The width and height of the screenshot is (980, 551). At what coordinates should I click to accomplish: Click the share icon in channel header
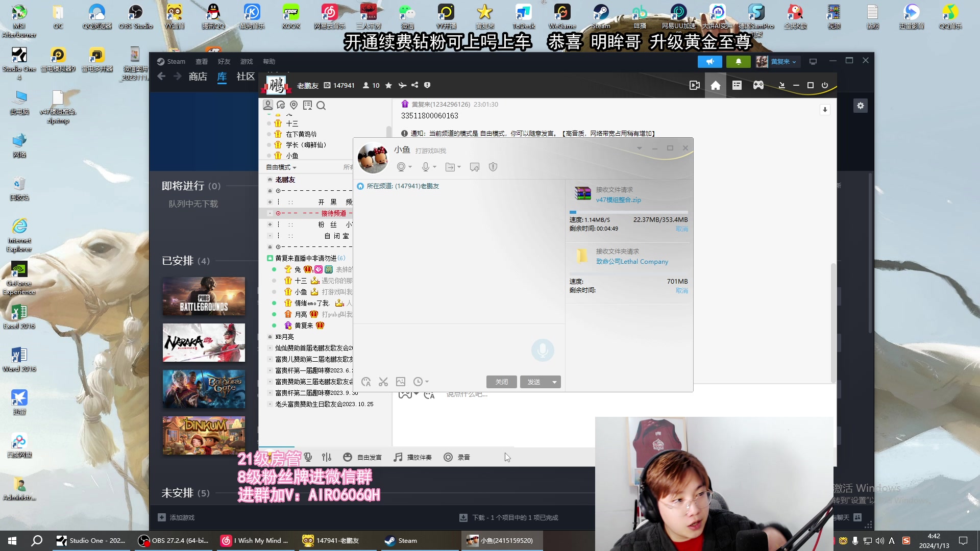pyautogui.click(x=414, y=85)
